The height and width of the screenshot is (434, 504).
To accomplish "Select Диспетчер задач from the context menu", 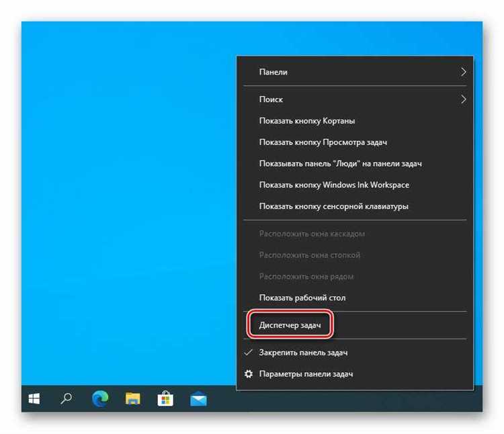I will 290,325.
